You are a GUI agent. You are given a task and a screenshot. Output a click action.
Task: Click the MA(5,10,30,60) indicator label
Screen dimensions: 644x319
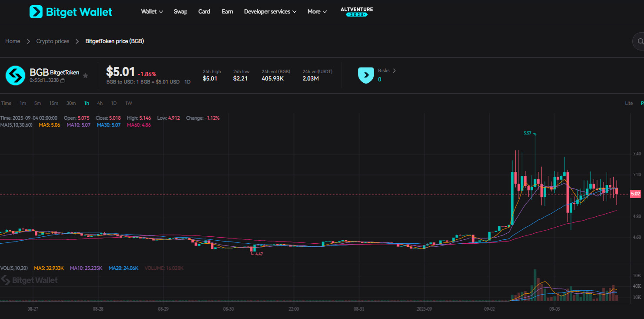[x=16, y=125]
